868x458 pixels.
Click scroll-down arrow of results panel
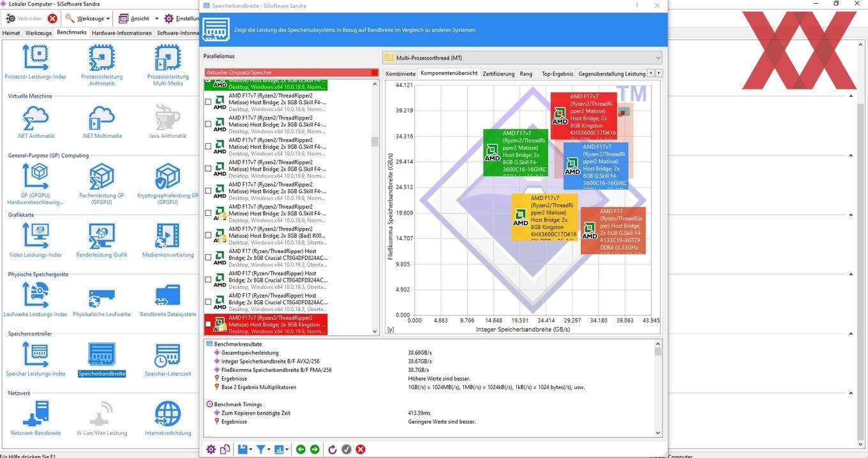(x=658, y=433)
